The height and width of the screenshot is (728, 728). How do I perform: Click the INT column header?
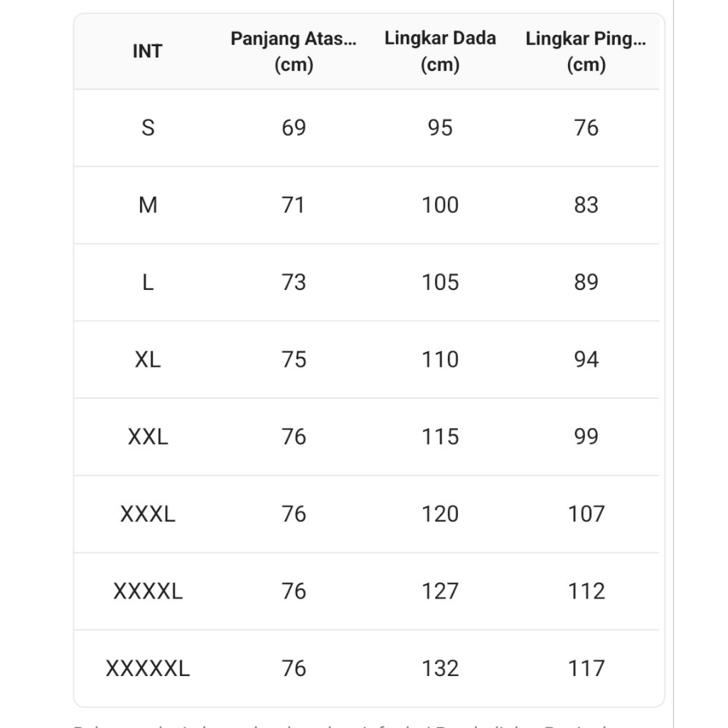(x=147, y=51)
